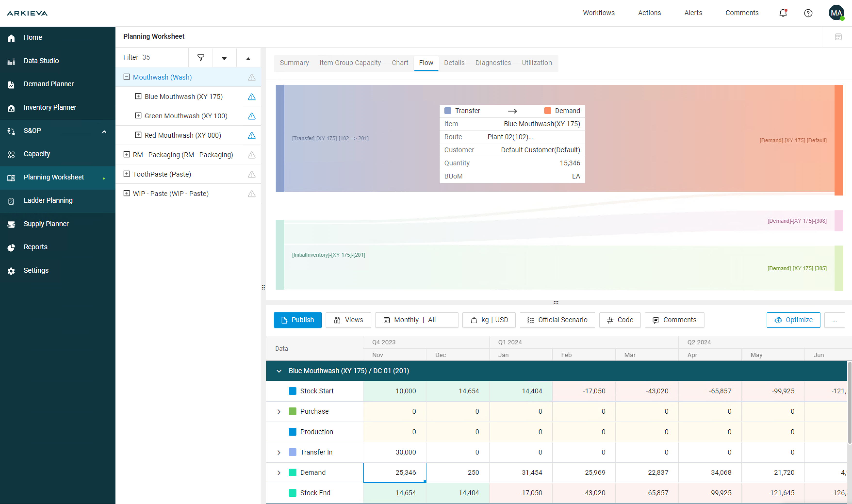
Task: Click the Optimize button
Action: click(x=793, y=320)
